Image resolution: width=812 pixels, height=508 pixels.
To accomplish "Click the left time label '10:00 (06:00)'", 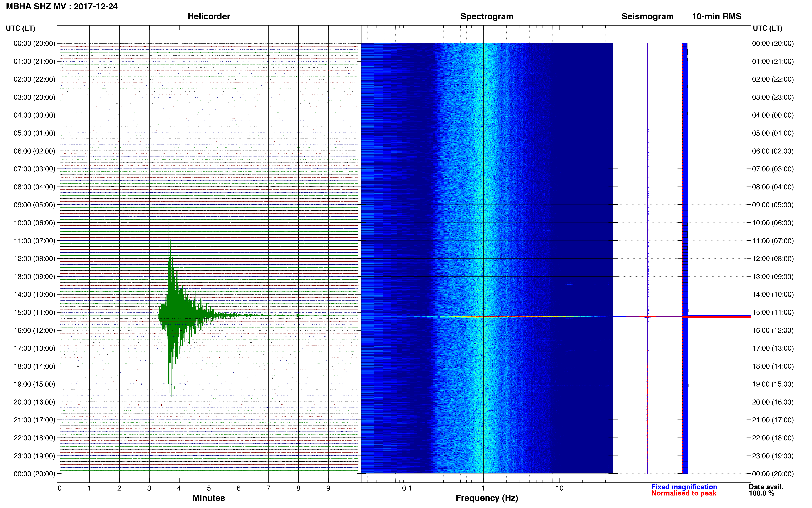I will tap(34, 223).
